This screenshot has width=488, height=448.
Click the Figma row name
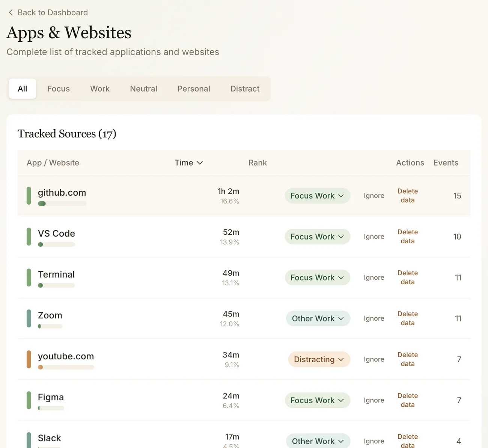tap(51, 397)
